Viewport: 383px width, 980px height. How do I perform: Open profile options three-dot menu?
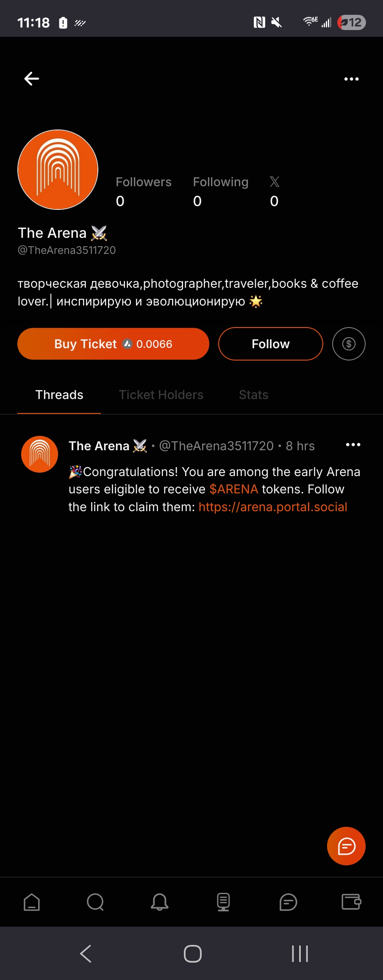(351, 79)
